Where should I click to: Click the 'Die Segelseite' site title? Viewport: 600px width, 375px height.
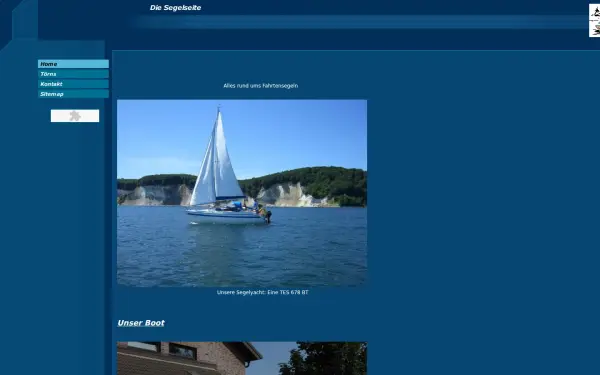pyautogui.click(x=175, y=8)
